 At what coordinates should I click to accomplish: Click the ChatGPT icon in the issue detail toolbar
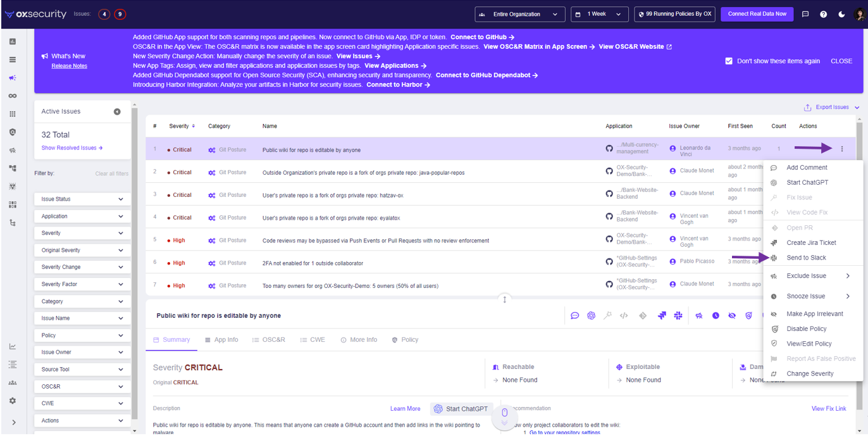click(591, 316)
